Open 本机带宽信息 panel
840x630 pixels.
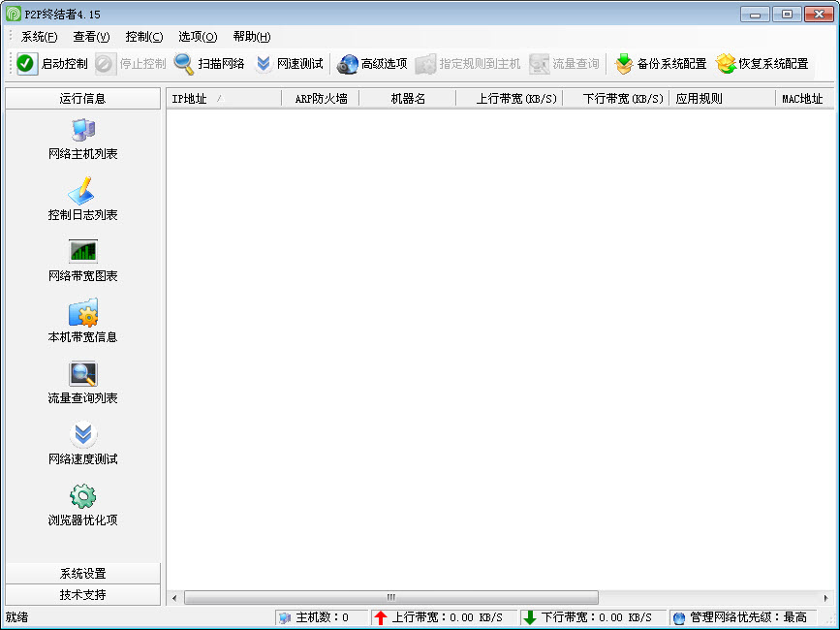click(x=83, y=314)
